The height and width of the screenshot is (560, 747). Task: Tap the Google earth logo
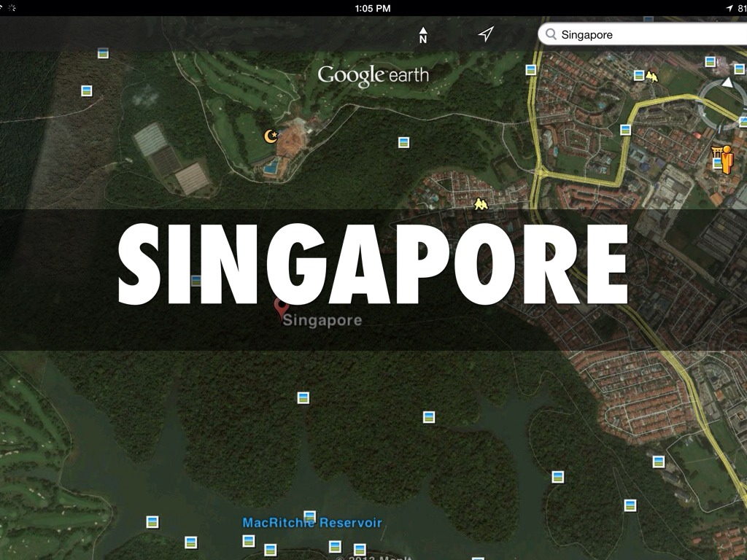click(373, 75)
